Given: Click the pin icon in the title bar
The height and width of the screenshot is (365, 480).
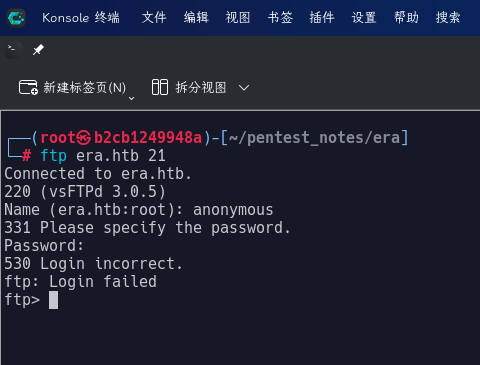Looking at the screenshot, I should point(38,50).
